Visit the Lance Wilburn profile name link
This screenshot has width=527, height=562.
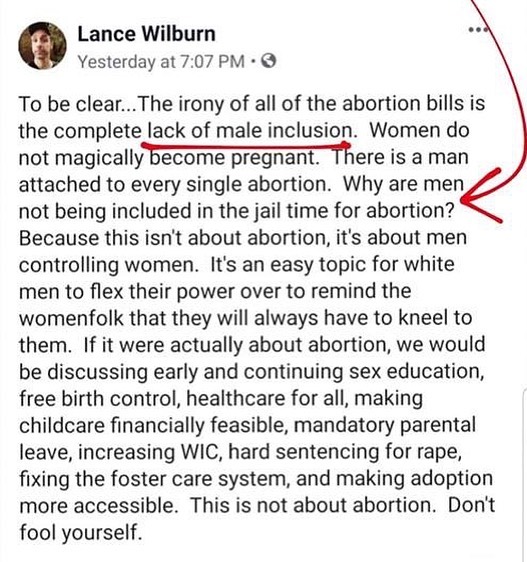(146, 34)
